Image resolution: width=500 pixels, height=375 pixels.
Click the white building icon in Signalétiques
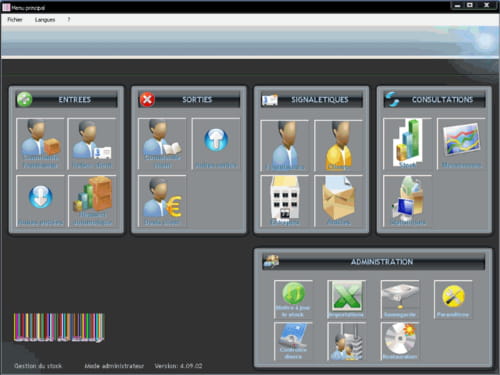(x=284, y=201)
